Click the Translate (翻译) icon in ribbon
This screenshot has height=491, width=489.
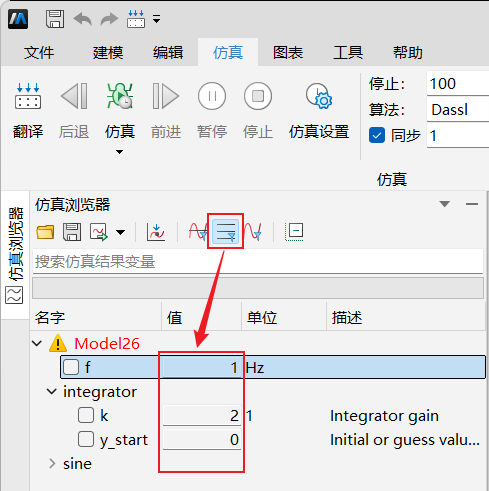28,97
